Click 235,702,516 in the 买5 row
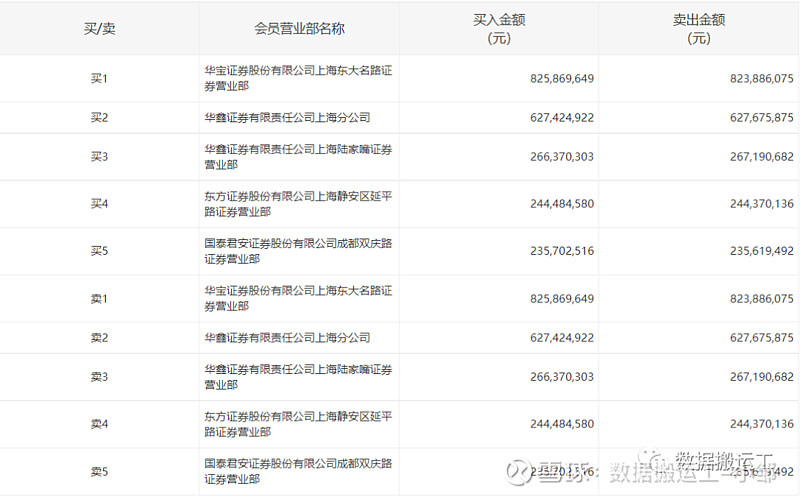The width and height of the screenshot is (800, 497). [x=562, y=251]
